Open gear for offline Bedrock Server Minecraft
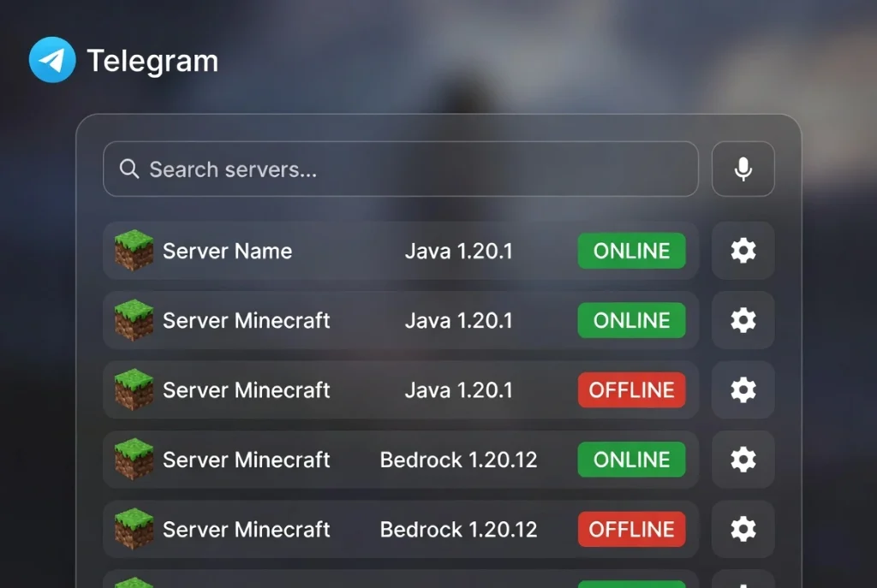This screenshot has width=877, height=588. coord(743,529)
